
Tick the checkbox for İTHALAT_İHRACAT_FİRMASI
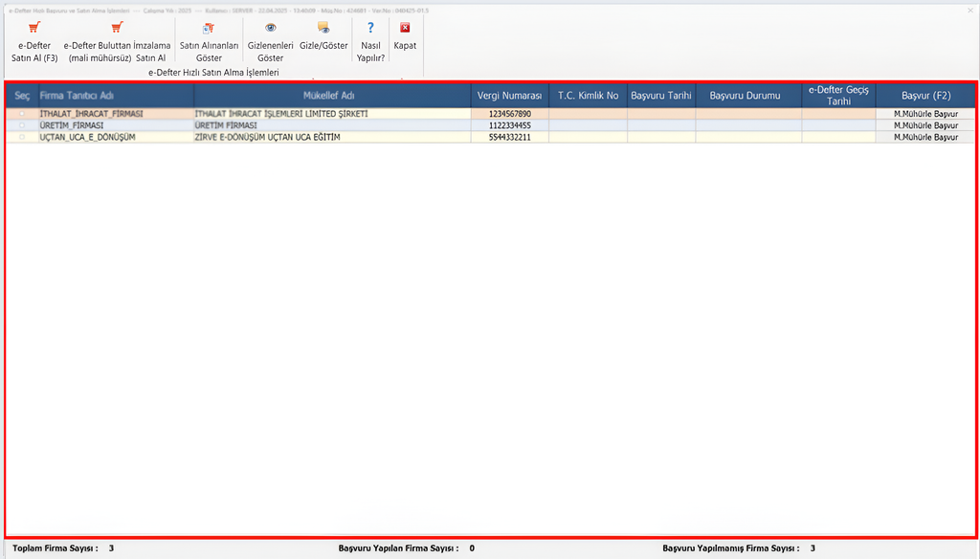(22, 114)
